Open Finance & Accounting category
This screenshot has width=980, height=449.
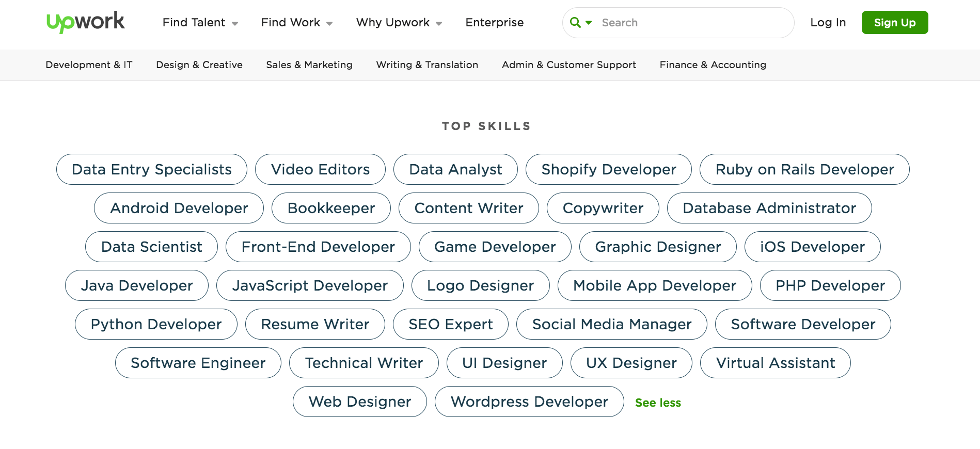point(713,65)
